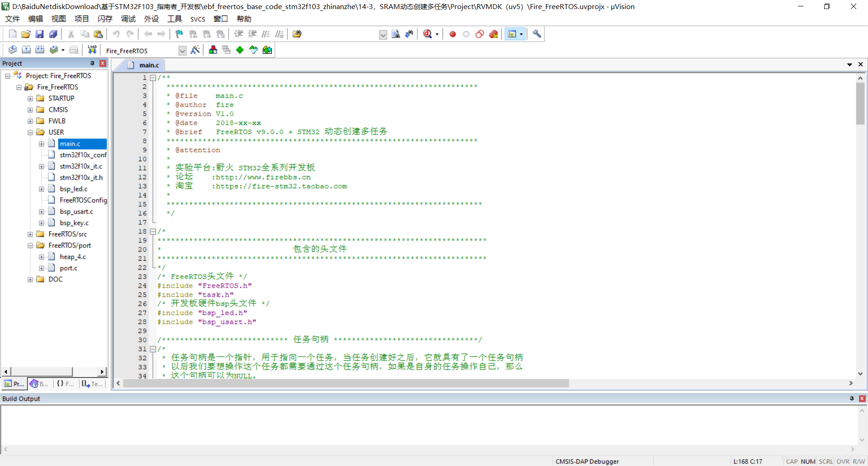
Task: Start debug session with magnifier d icon
Action: click(428, 34)
